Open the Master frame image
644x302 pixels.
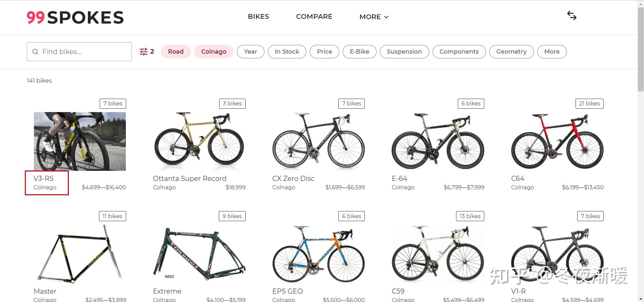[80, 254]
